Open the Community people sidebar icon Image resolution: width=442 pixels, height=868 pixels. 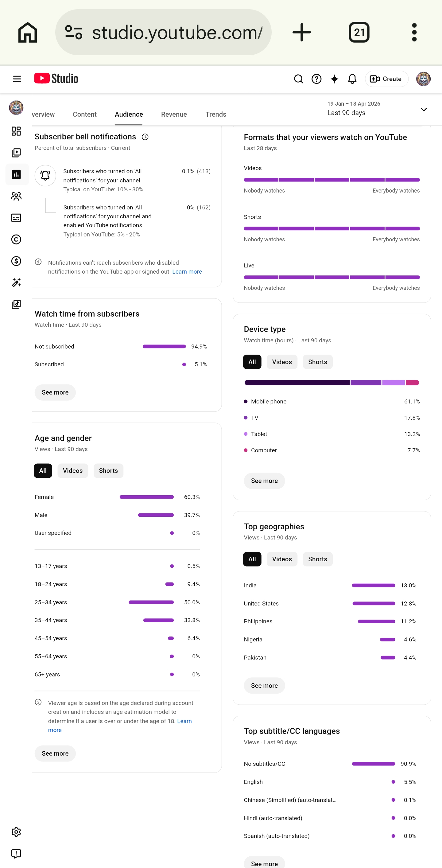click(16, 196)
